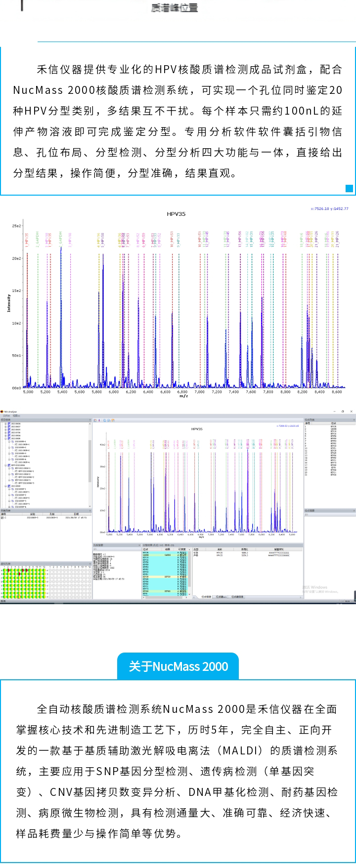The width and height of the screenshot is (356, 868).
Task: Close the project info panel with X
Action: (x=90, y=420)
